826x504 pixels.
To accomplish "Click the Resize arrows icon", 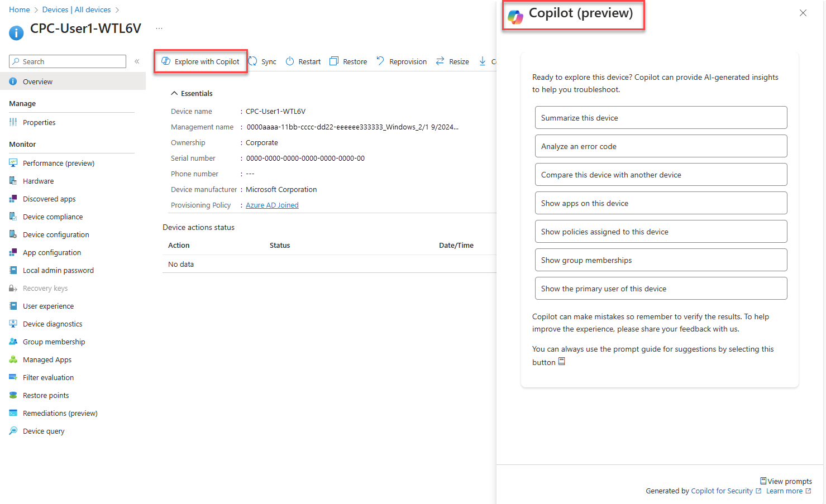I will pyautogui.click(x=440, y=61).
